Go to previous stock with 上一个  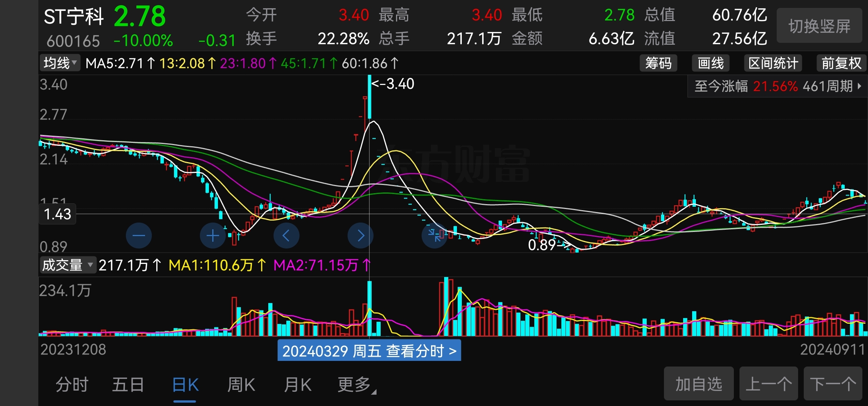(768, 384)
